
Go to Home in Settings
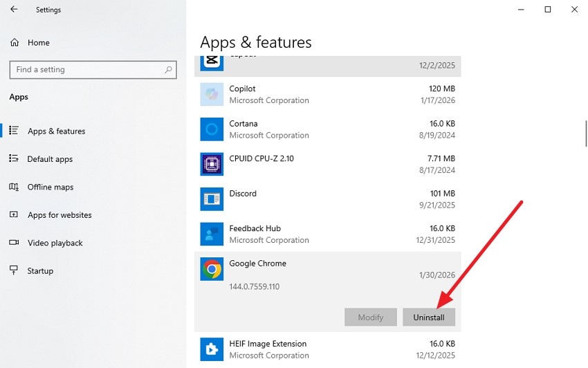pos(38,42)
